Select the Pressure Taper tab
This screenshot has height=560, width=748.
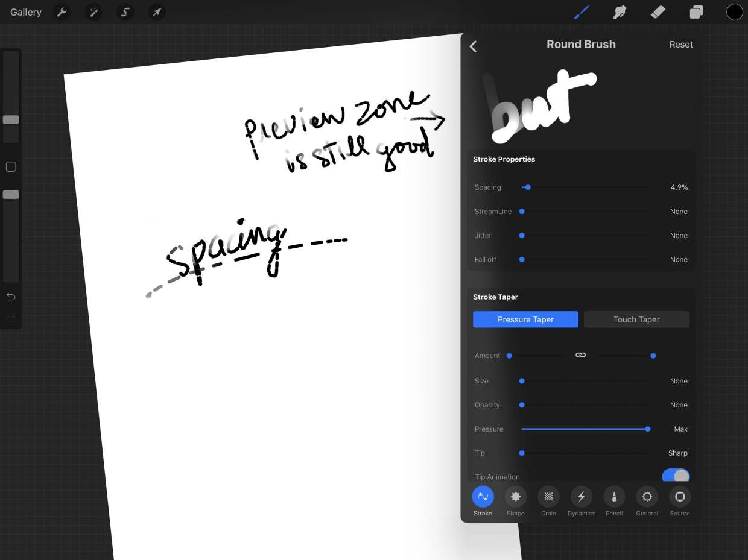(525, 319)
